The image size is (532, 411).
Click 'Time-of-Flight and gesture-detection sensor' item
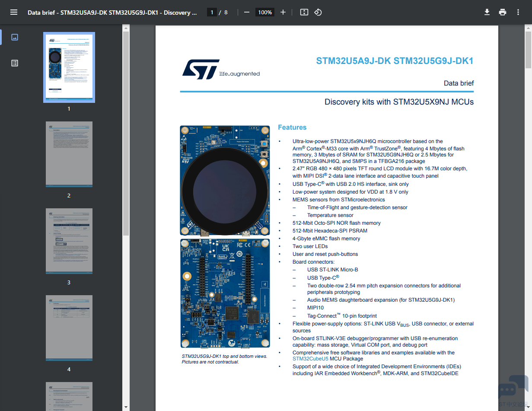click(x=357, y=207)
